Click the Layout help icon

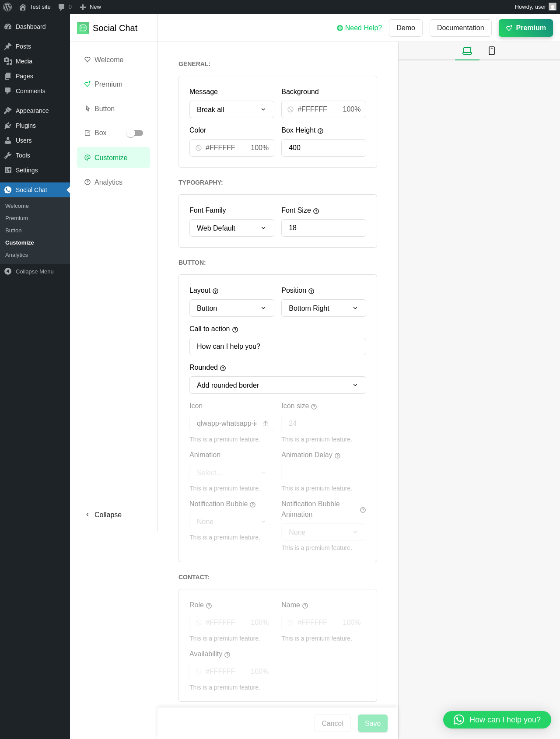click(215, 291)
